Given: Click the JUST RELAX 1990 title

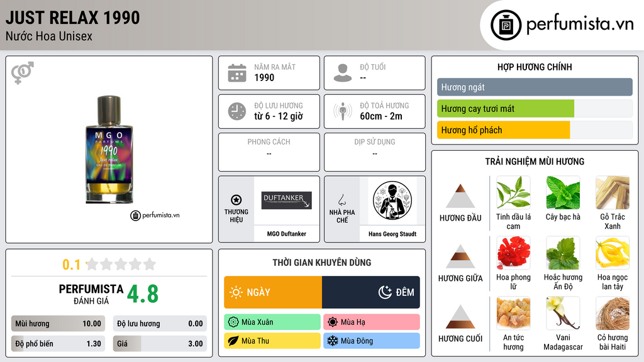Looking at the screenshot, I should tap(73, 18).
